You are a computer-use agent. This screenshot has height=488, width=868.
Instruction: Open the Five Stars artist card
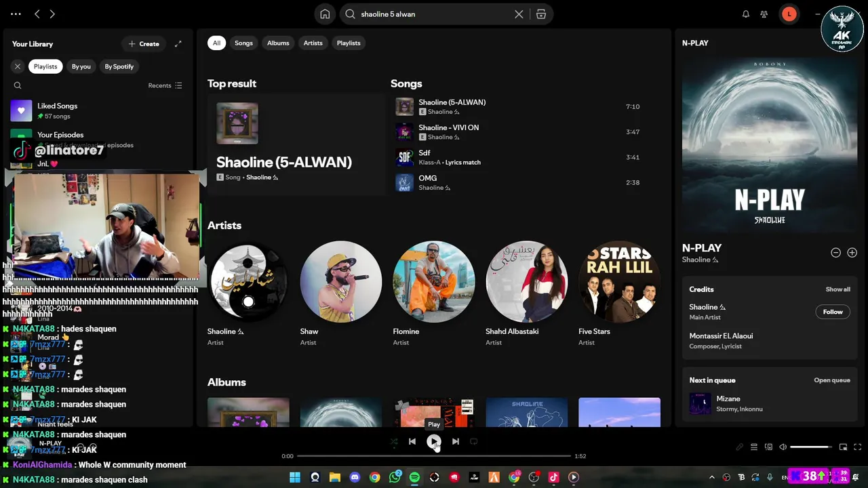point(619,295)
